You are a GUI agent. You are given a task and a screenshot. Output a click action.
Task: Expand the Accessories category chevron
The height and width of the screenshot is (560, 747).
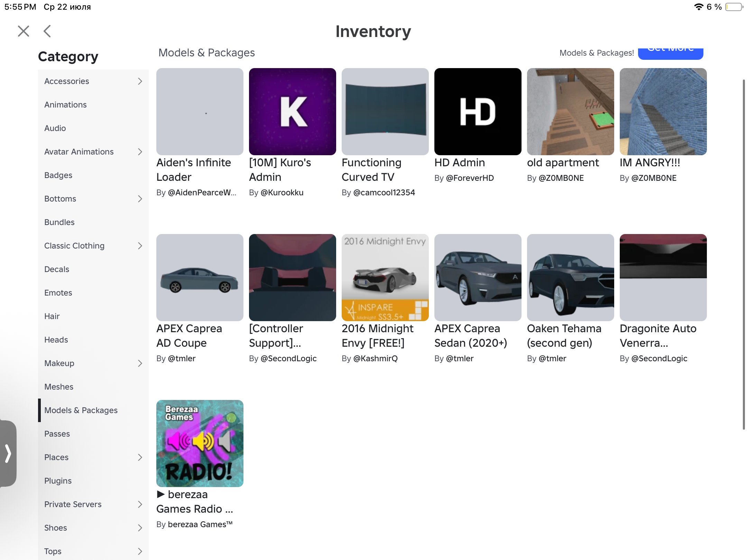[140, 81]
